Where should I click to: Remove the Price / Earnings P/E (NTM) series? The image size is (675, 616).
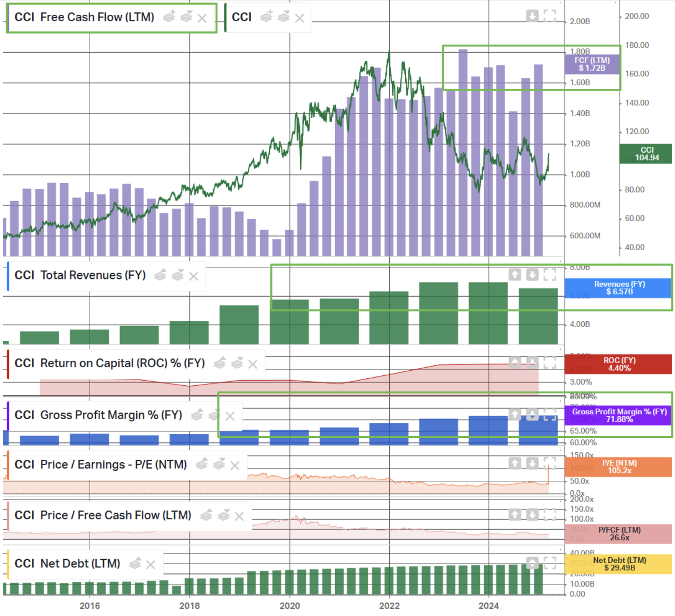(235, 466)
